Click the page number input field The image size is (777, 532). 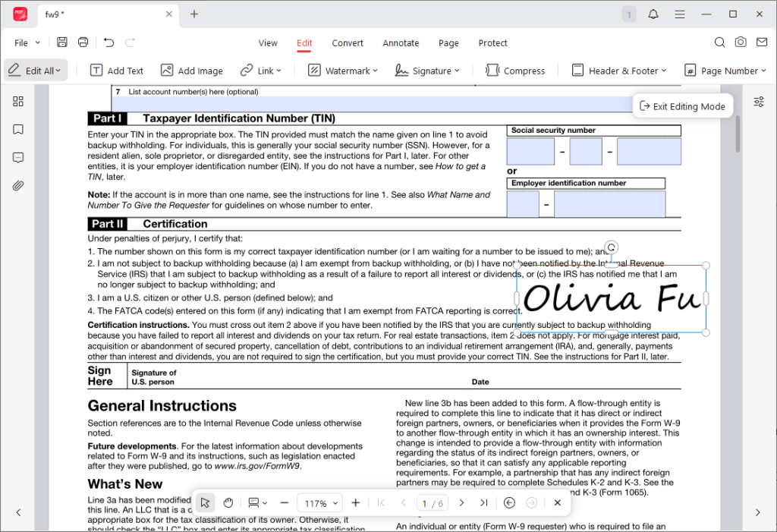coord(433,503)
